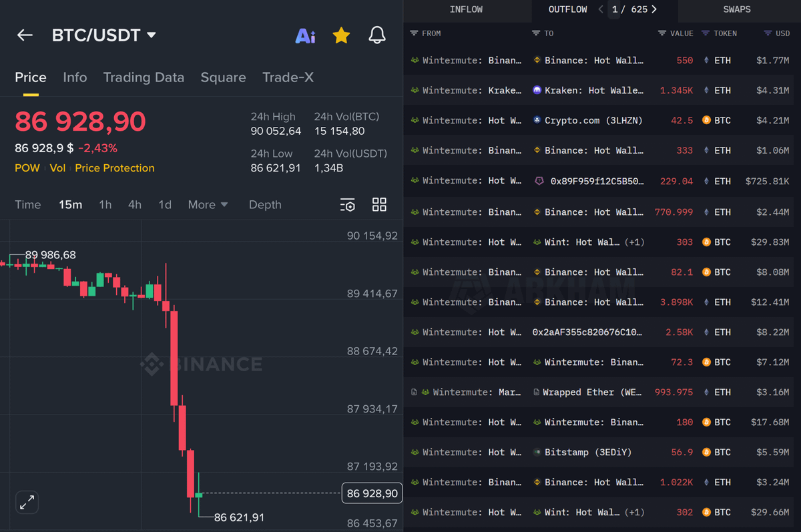
Task: Click the $725.81K USD value
Action: coord(768,181)
